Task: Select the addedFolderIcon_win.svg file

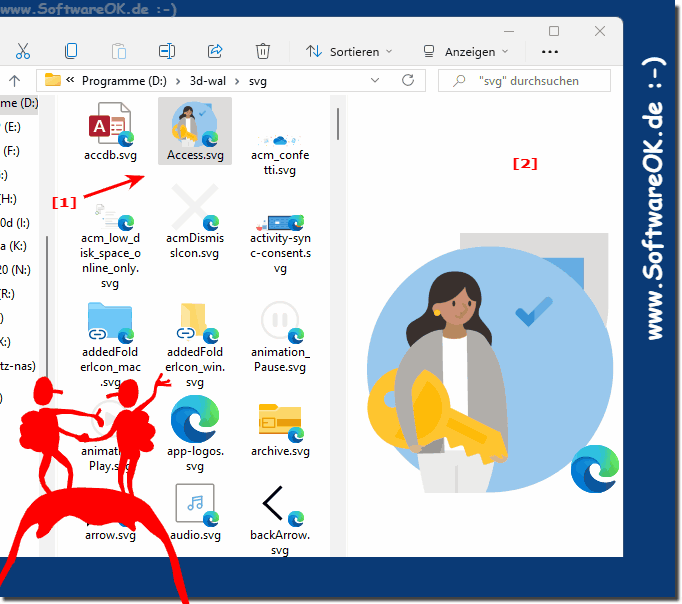Action: (195, 344)
